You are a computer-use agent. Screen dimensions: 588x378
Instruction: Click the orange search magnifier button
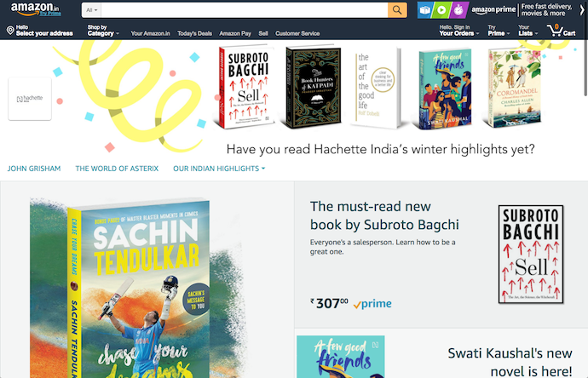(x=398, y=10)
